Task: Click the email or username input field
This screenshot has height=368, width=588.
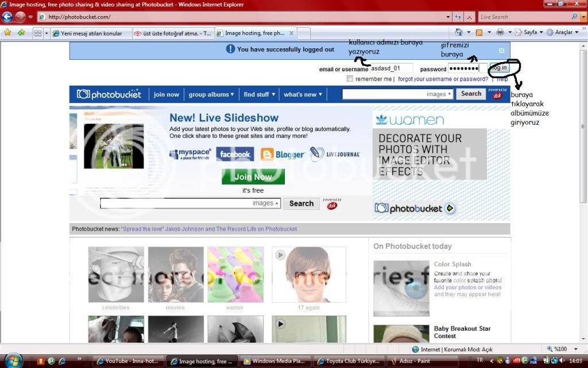Action: (392, 68)
